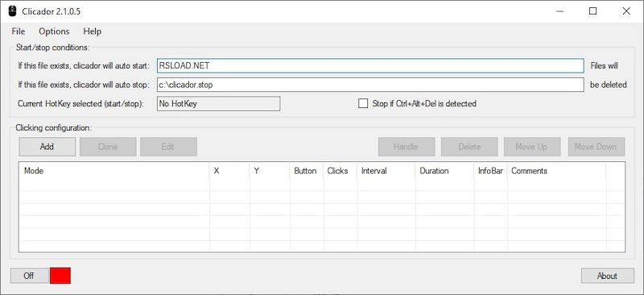Click the X column header

point(229,171)
